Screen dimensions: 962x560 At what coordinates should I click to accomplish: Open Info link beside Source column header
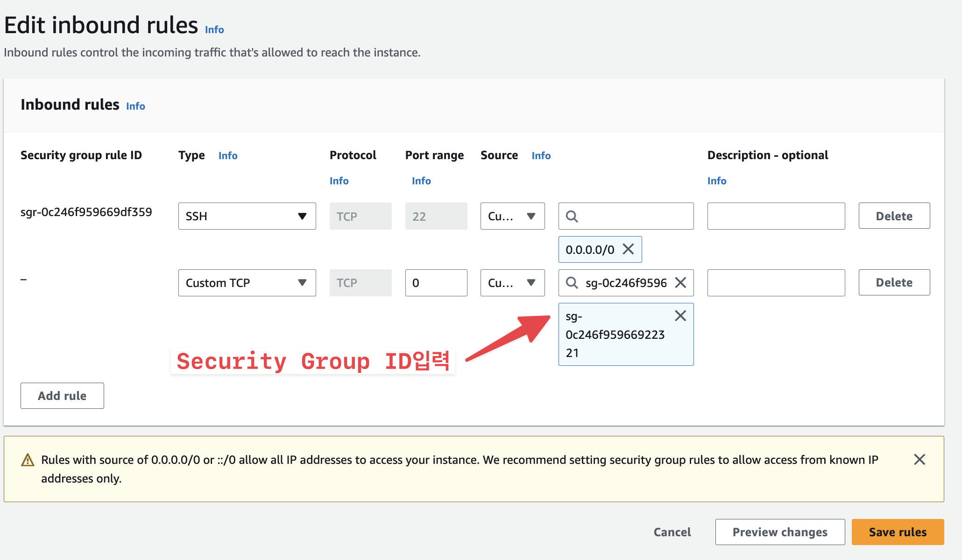tap(541, 156)
